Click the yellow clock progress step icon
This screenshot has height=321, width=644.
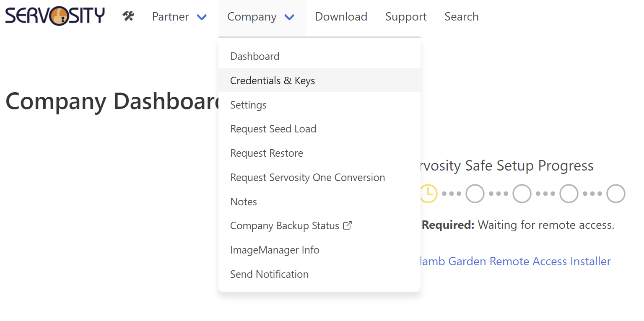click(x=428, y=193)
